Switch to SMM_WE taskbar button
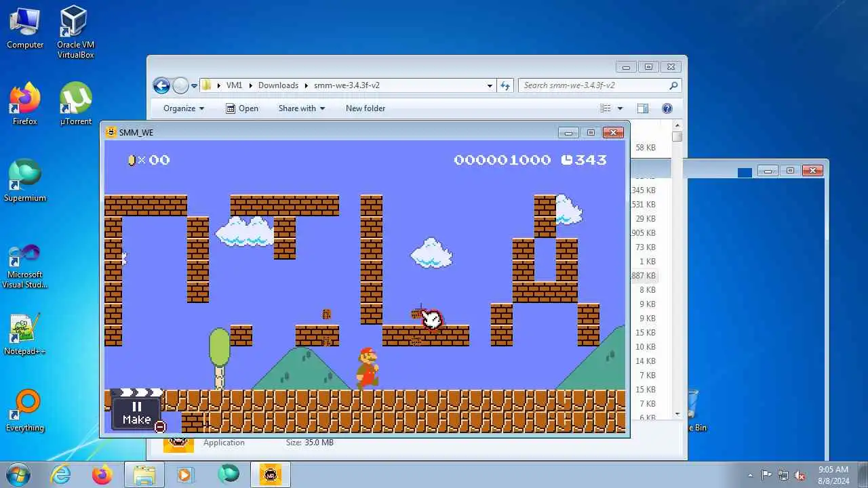The width and height of the screenshot is (868, 488). click(271, 474)
